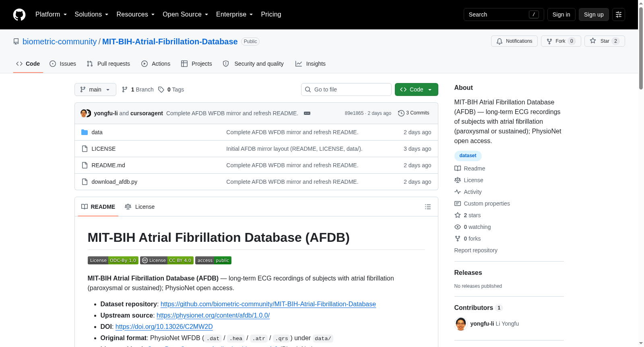Select the License tab beside README

[140, 207]
